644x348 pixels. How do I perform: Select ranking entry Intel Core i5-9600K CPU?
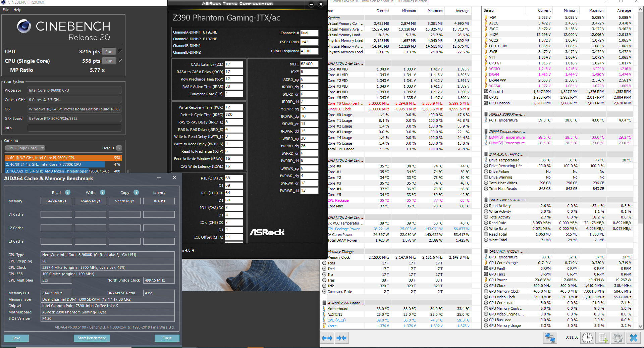coord(63,158)
